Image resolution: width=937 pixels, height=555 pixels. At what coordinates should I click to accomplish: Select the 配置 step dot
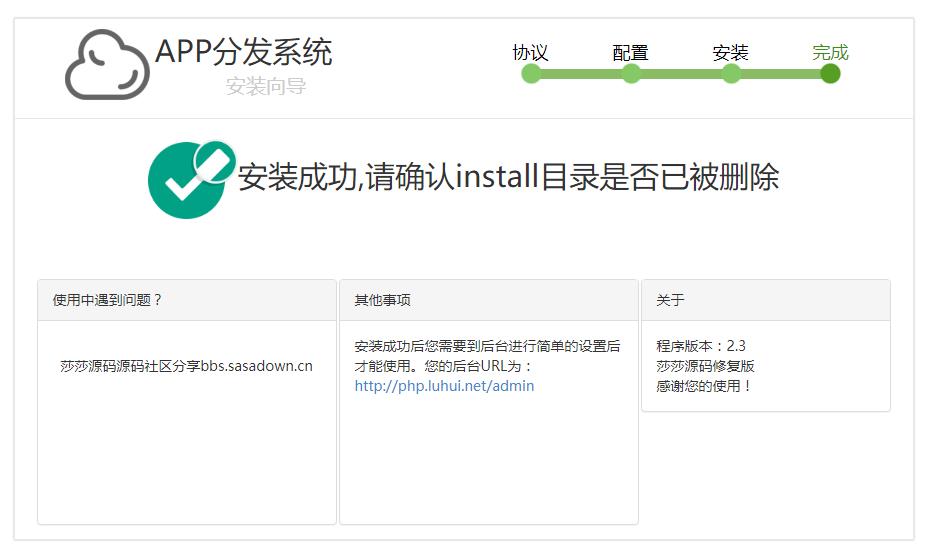[630, 74]
